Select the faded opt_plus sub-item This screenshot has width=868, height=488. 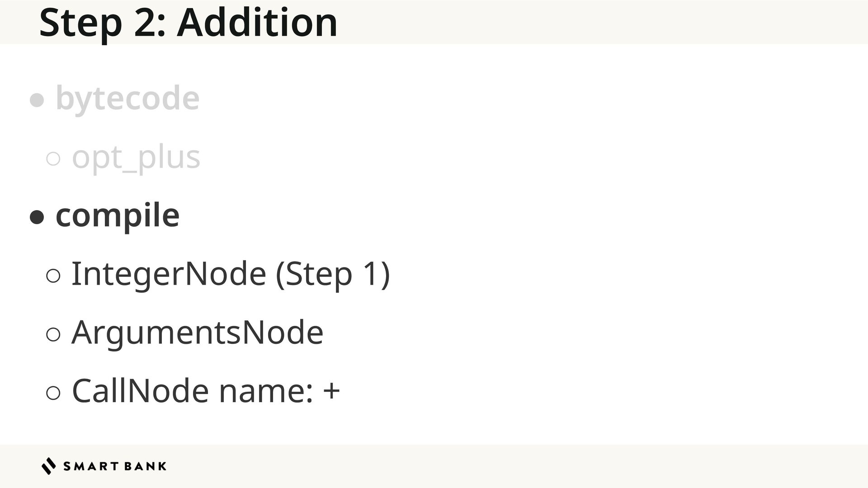pos(136,157)
